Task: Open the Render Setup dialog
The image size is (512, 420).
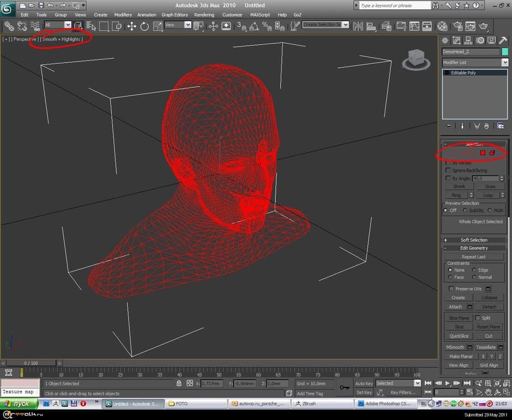Action: coord(458,26)
